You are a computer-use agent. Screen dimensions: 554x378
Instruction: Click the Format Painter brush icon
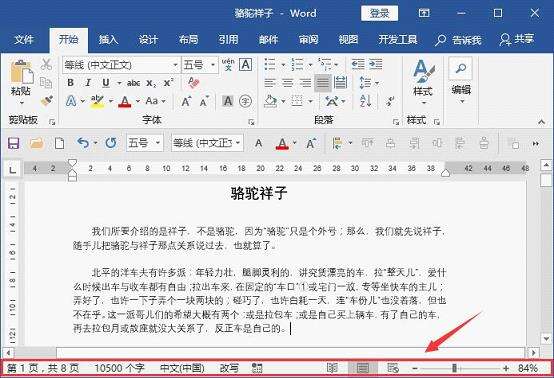coord(47,101)
